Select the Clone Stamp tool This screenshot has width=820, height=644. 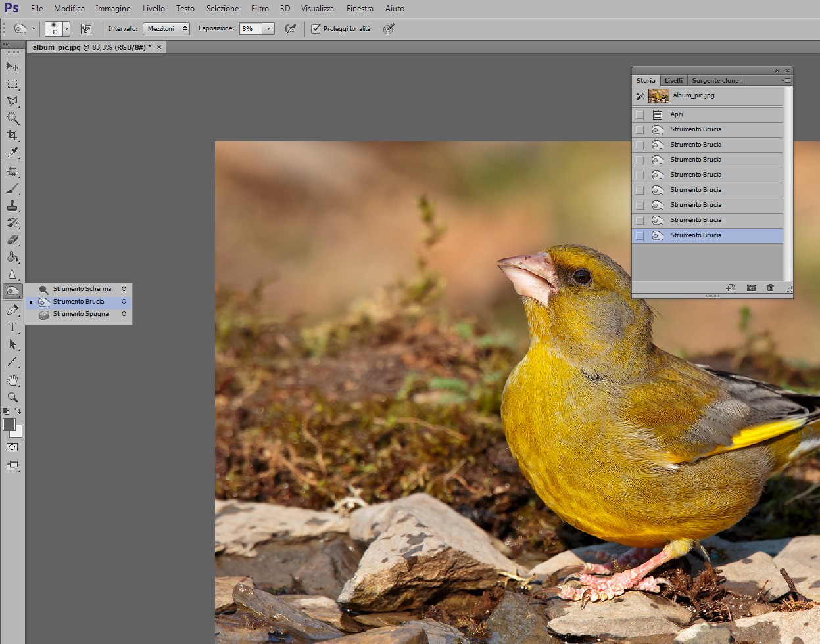(12, 206)
